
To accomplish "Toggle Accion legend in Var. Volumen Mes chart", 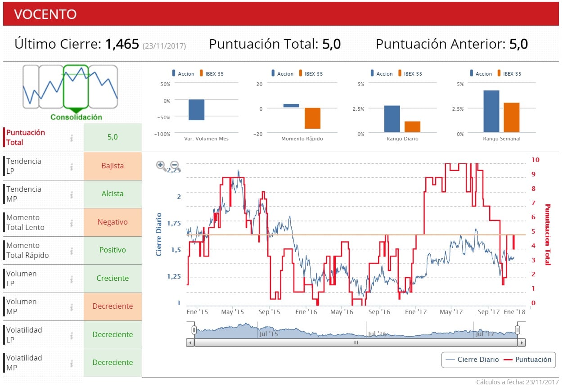I will click(x=183, y=74).
